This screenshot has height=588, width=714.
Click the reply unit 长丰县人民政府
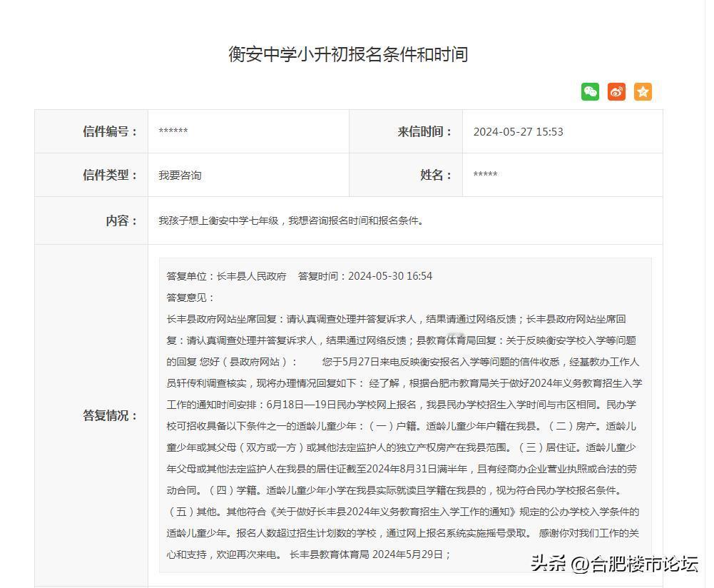click(x=251, y=276)
